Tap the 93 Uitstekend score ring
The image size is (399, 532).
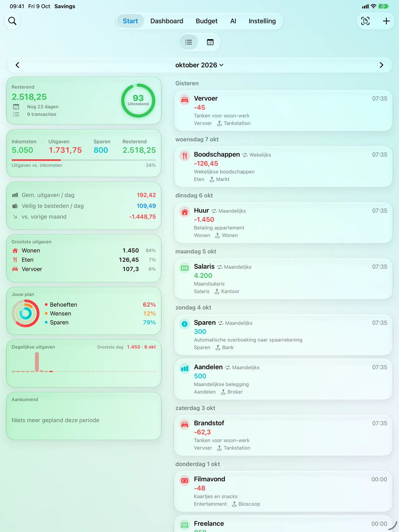[x=138, y=100]
